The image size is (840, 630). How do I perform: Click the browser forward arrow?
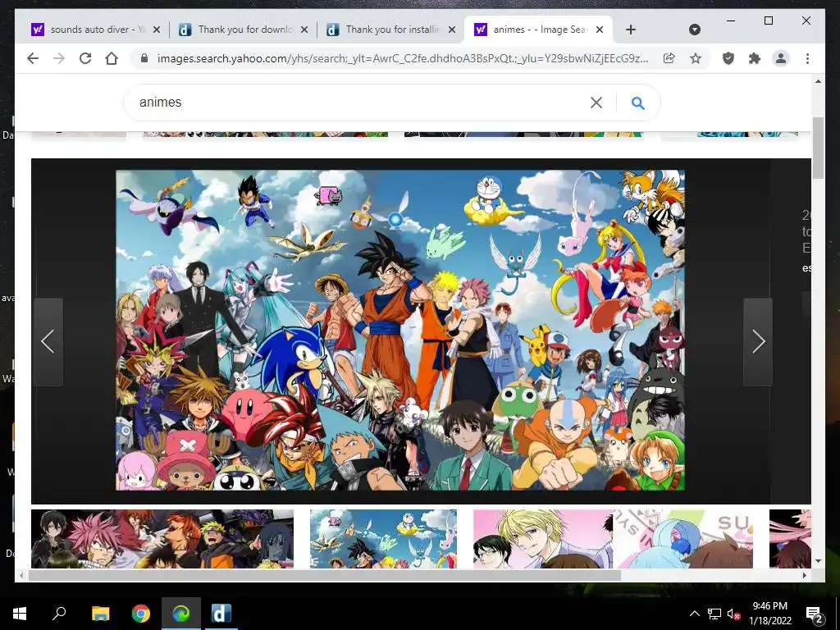59,58
